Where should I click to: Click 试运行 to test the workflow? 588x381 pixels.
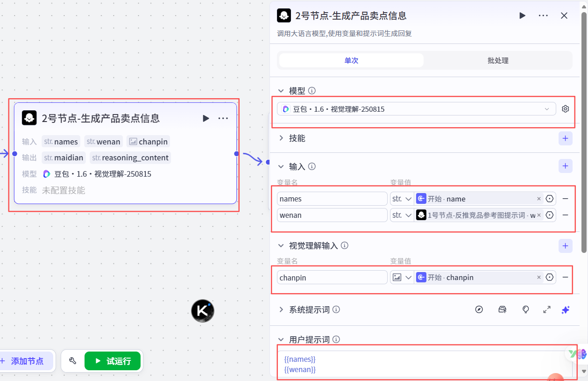[113, 360]
